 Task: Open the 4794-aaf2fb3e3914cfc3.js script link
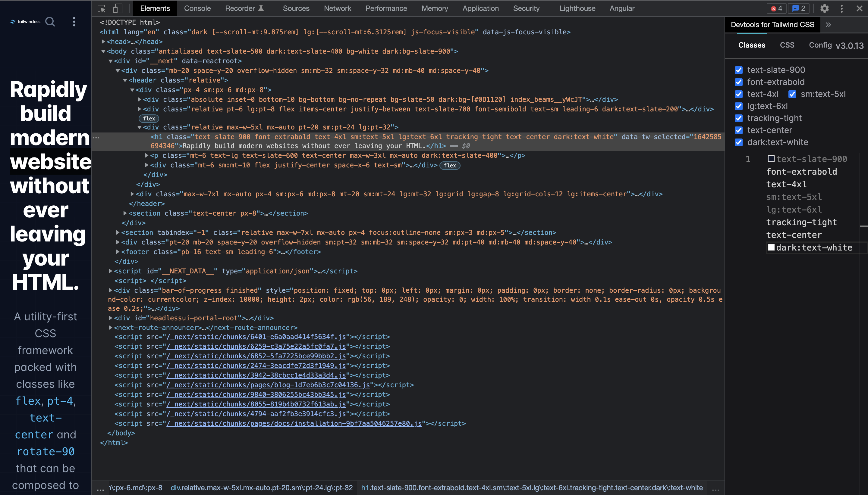tap(256, 414)
